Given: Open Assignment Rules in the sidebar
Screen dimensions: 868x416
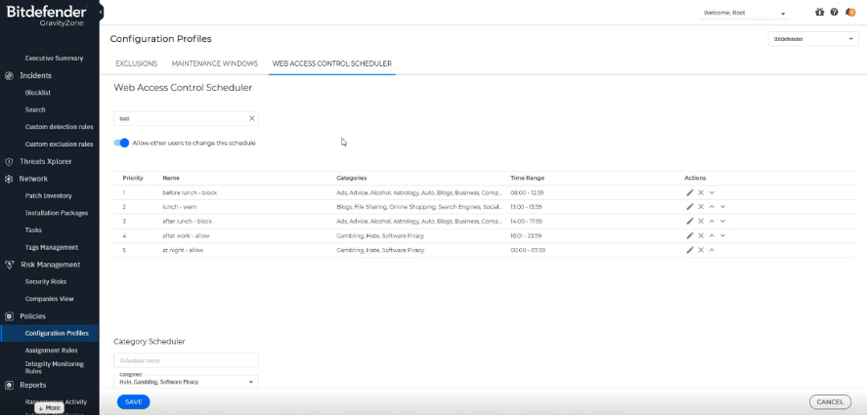Looking at the screenshot, I should [x=51, y=350].
